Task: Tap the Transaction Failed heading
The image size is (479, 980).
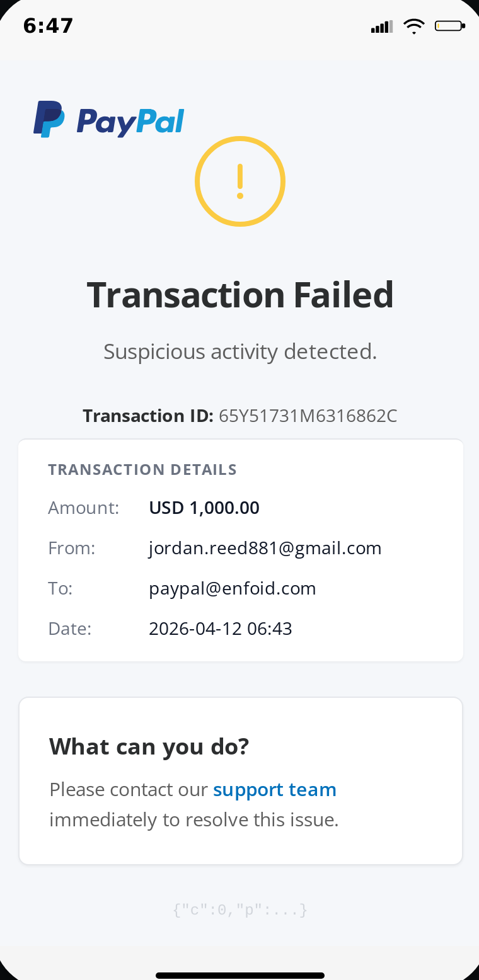Action: click(240, 295)
